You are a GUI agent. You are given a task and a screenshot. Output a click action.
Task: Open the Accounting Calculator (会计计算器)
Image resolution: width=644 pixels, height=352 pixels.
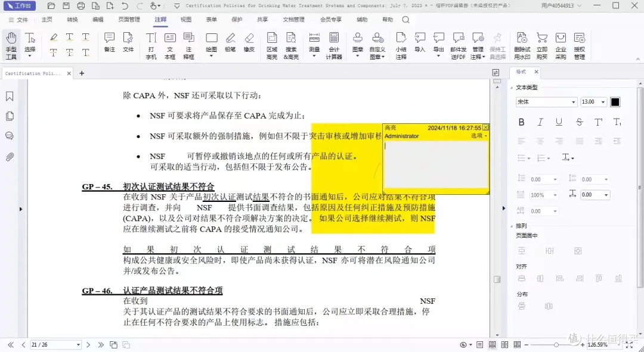pos(334,45)
